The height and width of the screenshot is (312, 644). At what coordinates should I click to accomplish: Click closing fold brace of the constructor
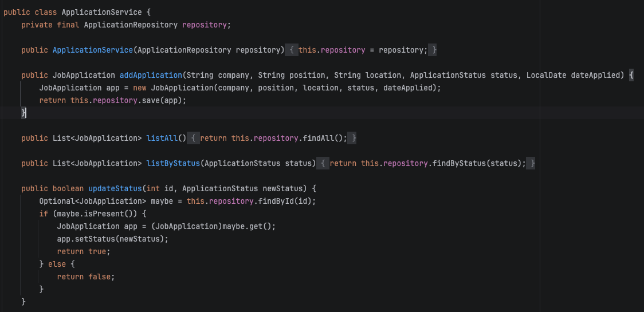click(x=434, y=50)
